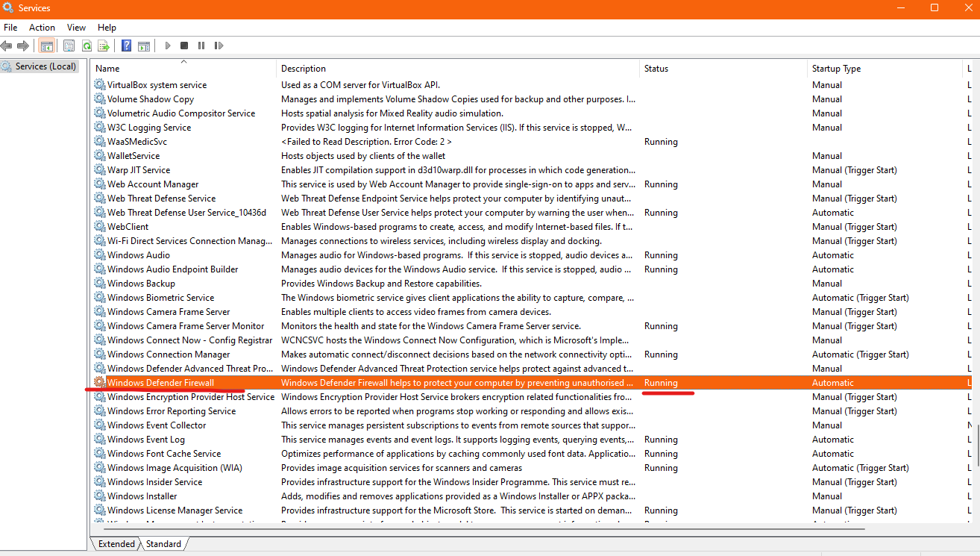Stop the selected service

(184, 46)
